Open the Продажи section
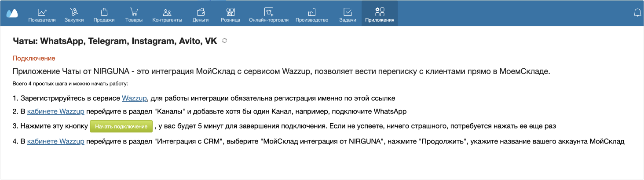The image size is (644, 180). [104, 15]
